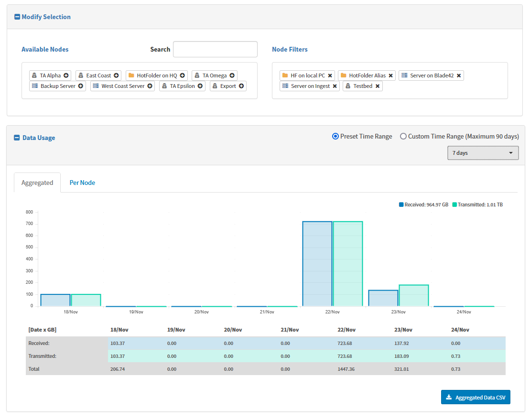The height and width of the screenshot is (420, 530).
Task: Open the 7 days time range dropdown
Action: [x=483, y=153]
